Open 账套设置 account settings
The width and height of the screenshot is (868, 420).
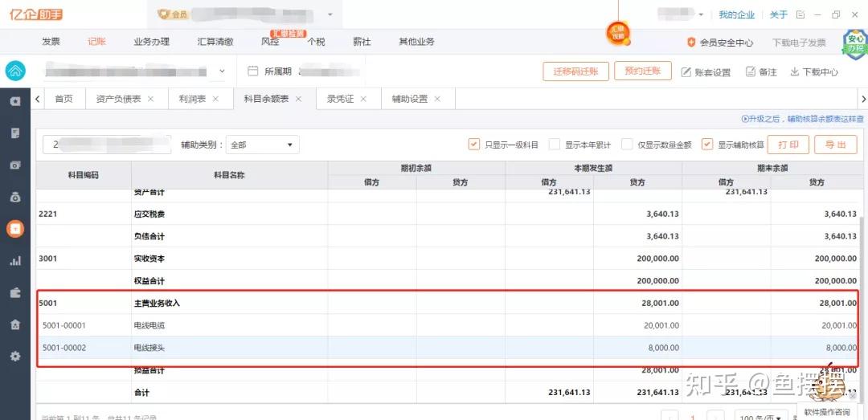pyautogui.click(x=706, y=72)
